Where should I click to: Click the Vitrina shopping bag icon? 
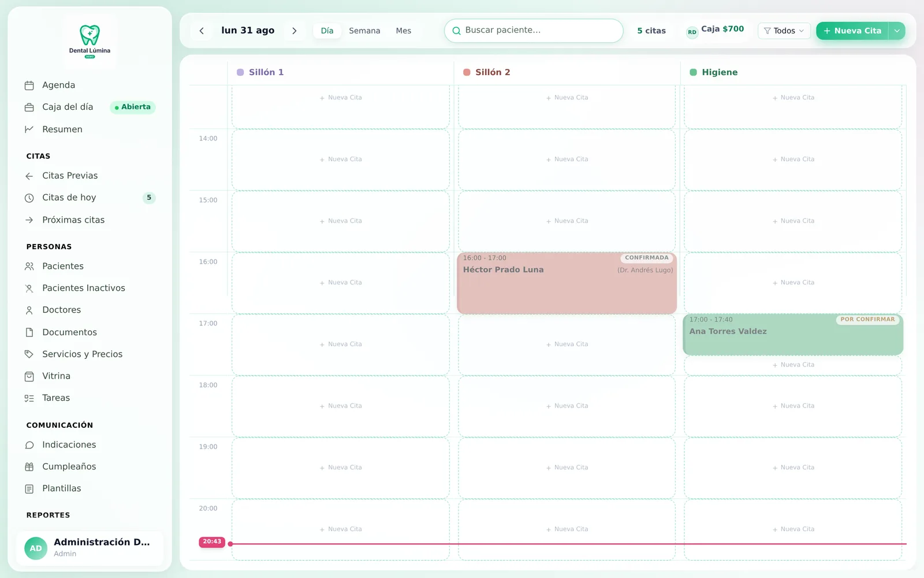coord(29,376)
